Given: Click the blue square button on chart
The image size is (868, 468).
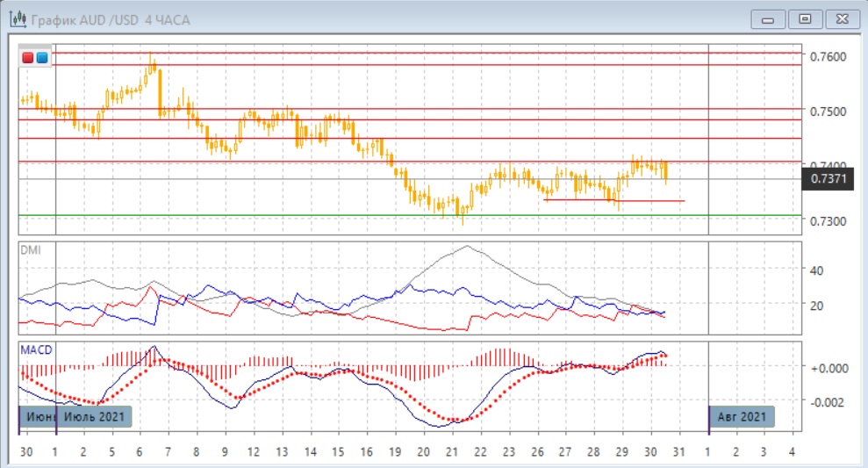Looking at the screenshot, I should click(42, 58).
